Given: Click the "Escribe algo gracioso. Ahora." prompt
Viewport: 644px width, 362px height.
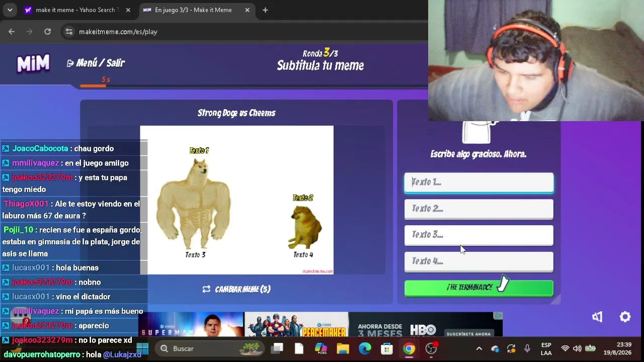Looking at the screenshot, I should (x=478, y=154).
